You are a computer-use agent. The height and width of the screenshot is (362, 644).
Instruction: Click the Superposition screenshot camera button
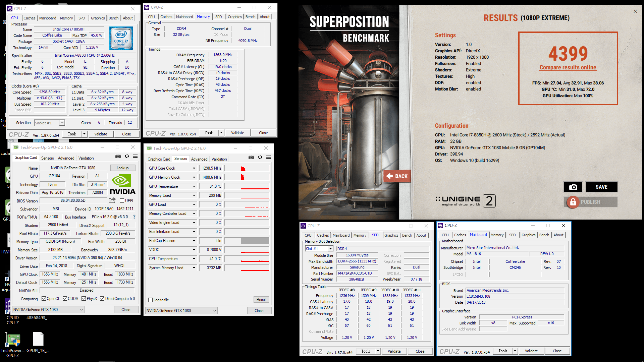point(573,187)
